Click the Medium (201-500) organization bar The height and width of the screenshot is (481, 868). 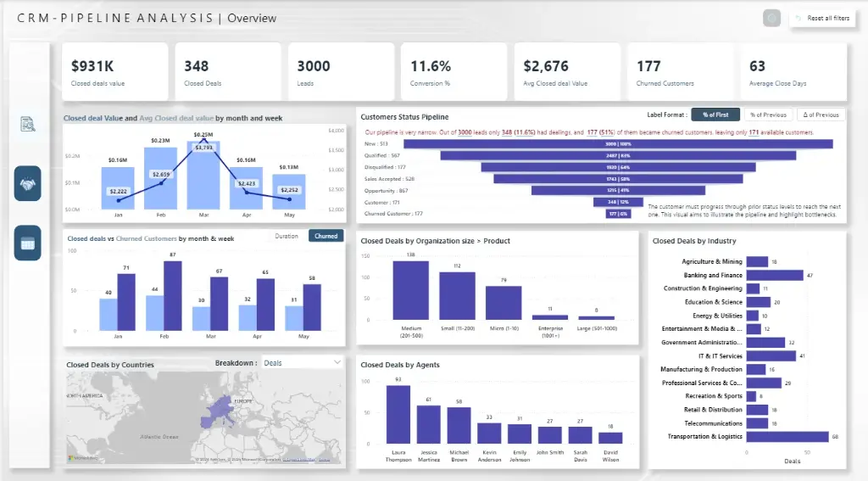tap(411, 290)
